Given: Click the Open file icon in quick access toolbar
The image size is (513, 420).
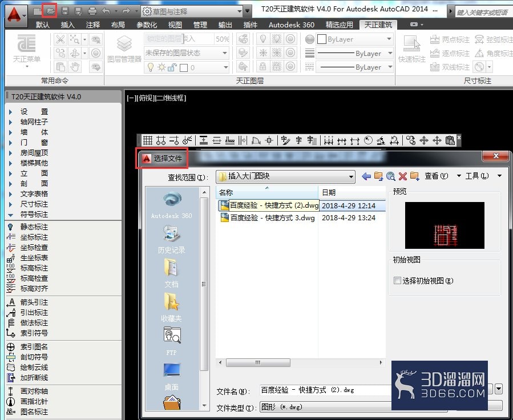Looking at the screenshot, I should tap(50, 11).
